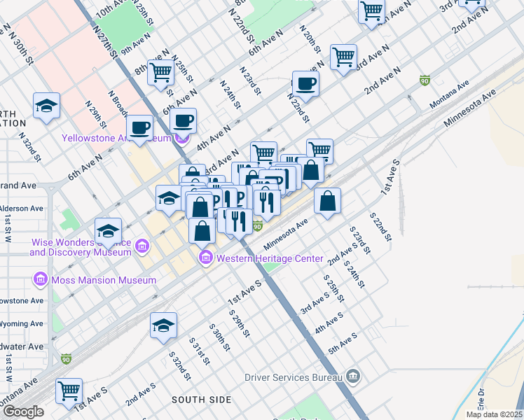Click the grocery cart marker near Montana Ave downtown
This screenshot has width=524, height=420.
[320, 150]
